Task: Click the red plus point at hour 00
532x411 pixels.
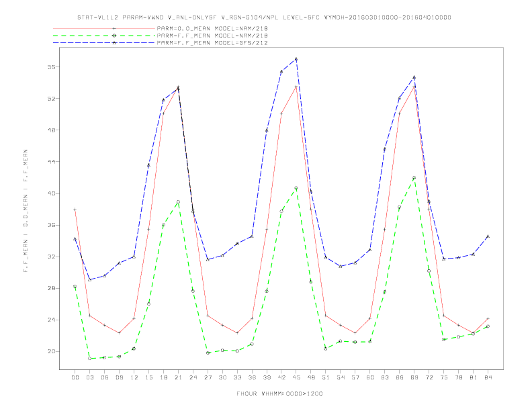Action: (x=75, y=210)
